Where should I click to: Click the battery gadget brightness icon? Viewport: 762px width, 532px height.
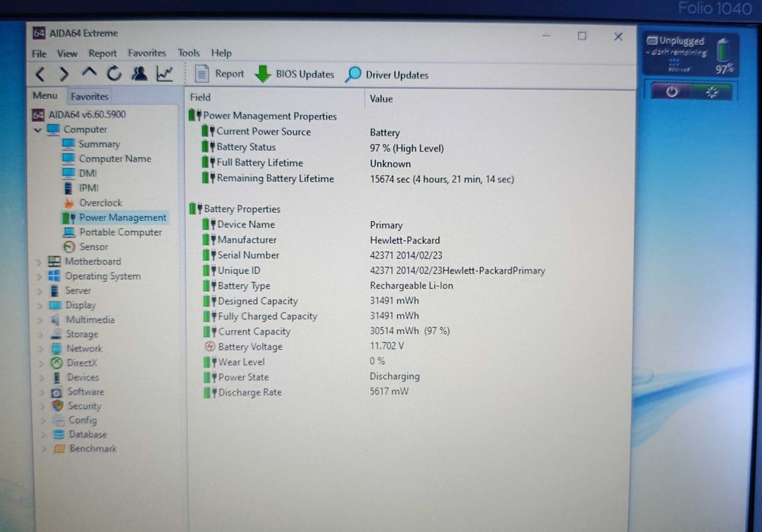[x=712, y=92]
